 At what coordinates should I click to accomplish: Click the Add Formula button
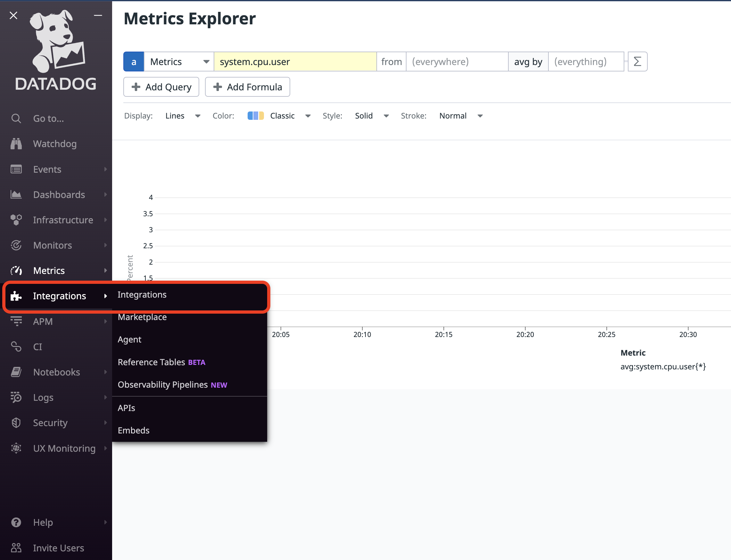tap(247, 87)
